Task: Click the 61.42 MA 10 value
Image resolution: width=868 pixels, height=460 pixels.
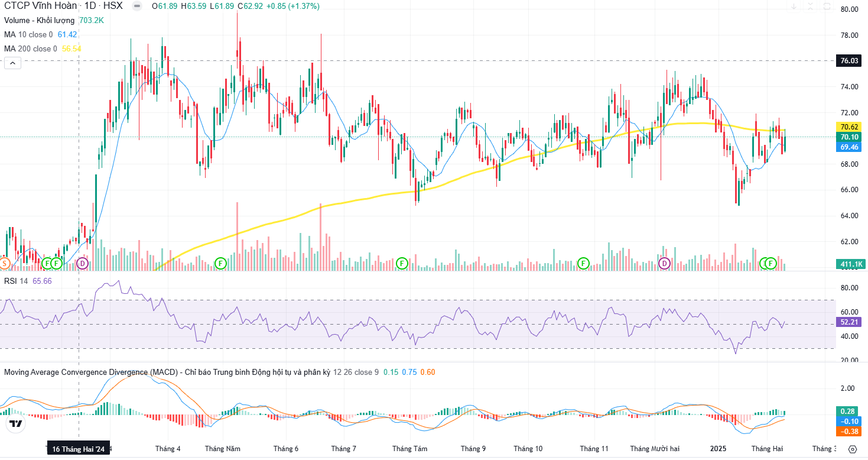Action: pyautogui.click(x=67, y=34)
